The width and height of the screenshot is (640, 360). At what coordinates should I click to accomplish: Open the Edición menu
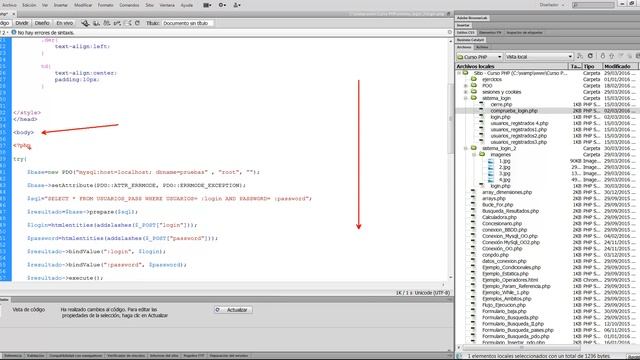pyautogui.click(x=29, y=5)
